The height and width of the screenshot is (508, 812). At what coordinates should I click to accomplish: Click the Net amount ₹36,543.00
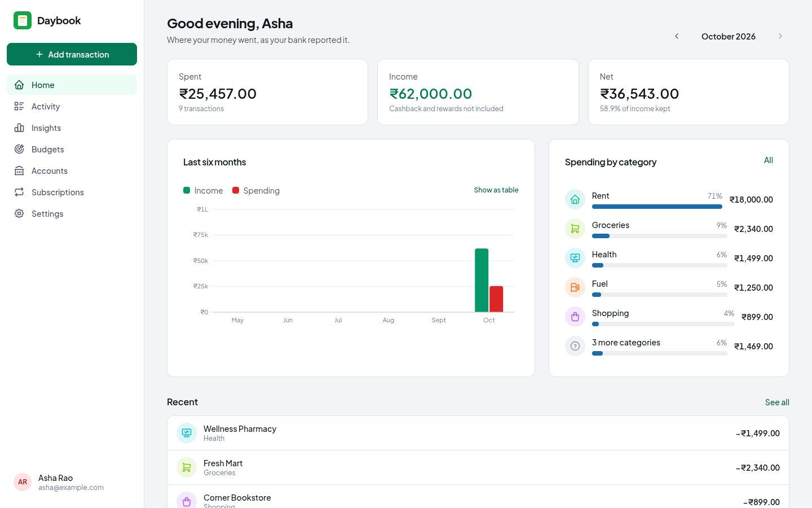click(x=639, y=94)
